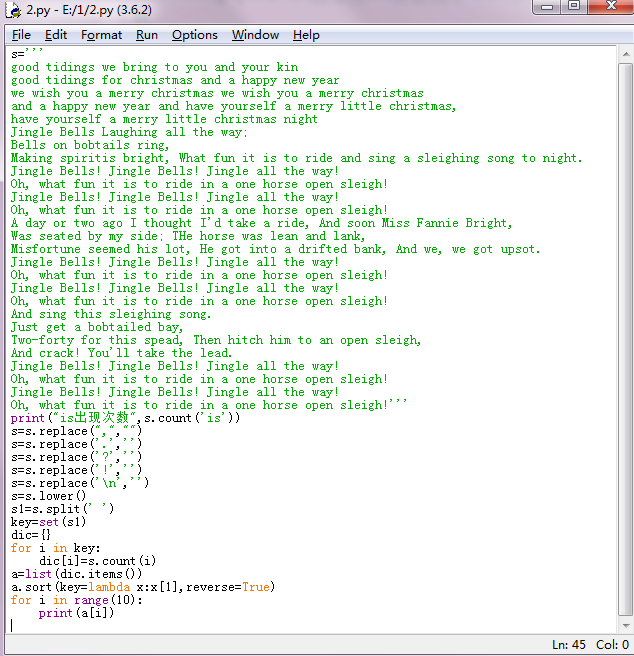Click the print(a[i]) line

(x=76, y=612)
